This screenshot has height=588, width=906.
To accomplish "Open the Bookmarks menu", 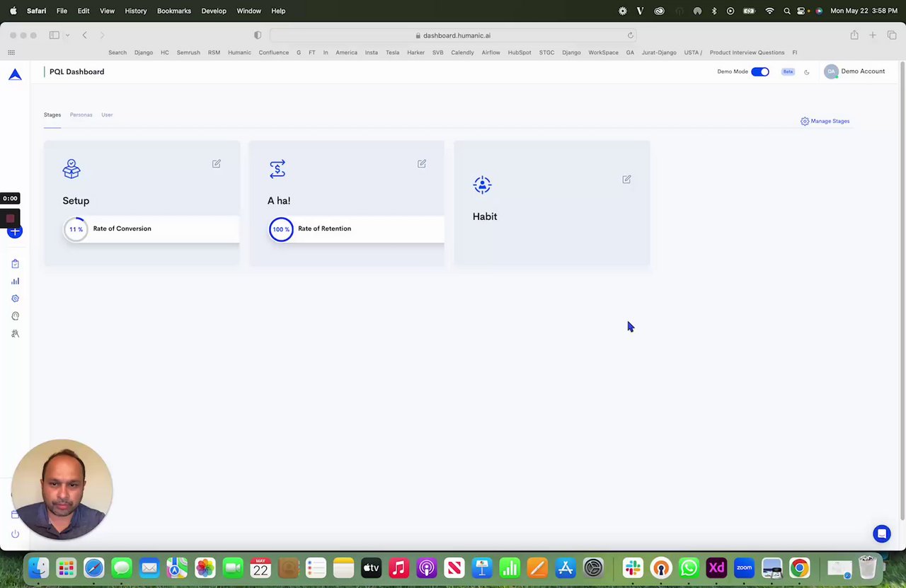I will [174, 11].
